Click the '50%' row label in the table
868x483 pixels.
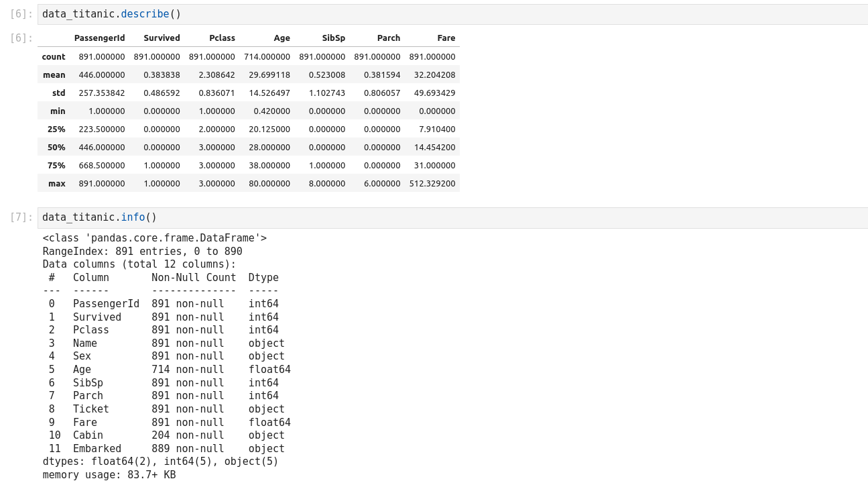[x=56, y=148]
